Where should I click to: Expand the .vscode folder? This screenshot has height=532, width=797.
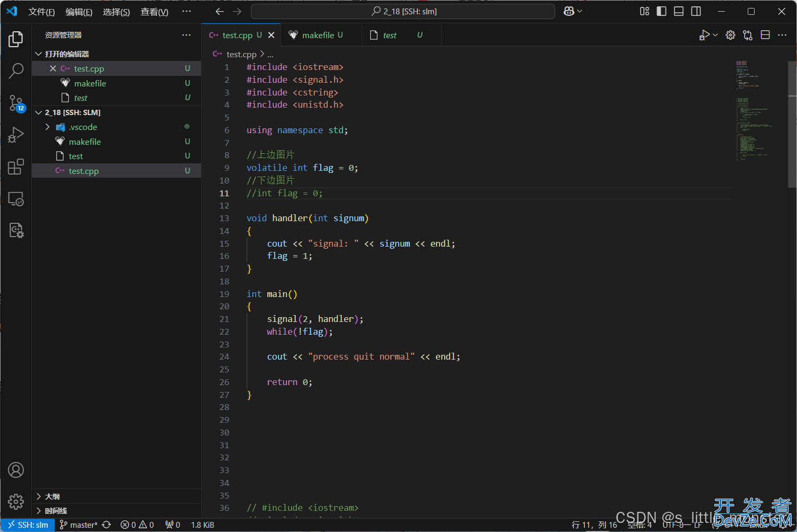click(47, 127)
